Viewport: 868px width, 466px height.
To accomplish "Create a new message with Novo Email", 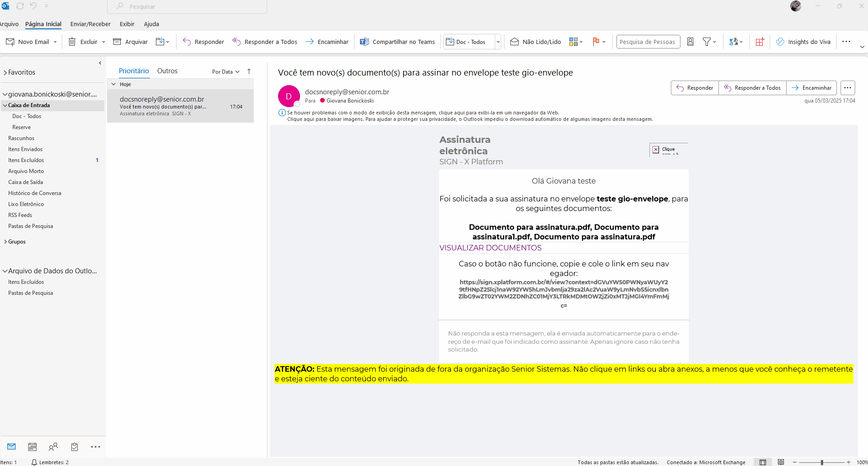I will (x=27, y=42).
